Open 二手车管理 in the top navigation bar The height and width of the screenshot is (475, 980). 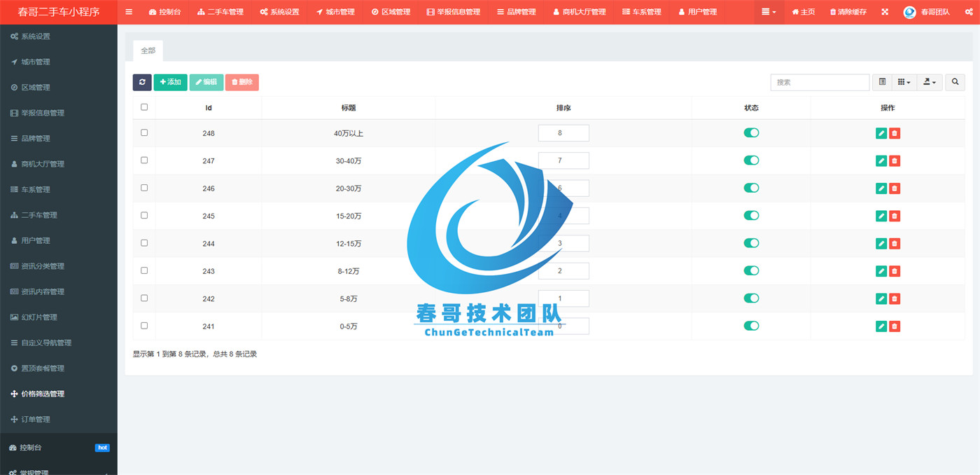coord(220,12)
